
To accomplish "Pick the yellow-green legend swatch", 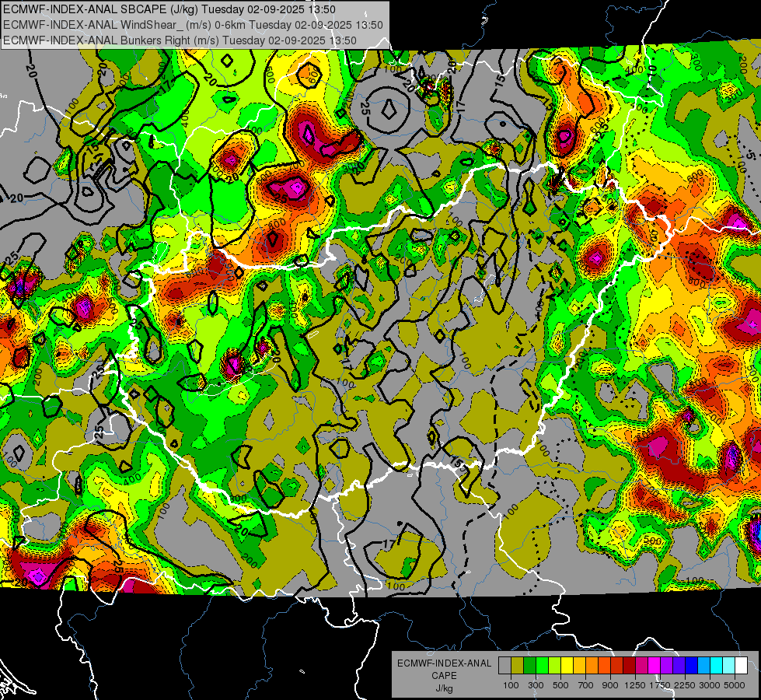I will pyautogui.click(x=554, y=666).
